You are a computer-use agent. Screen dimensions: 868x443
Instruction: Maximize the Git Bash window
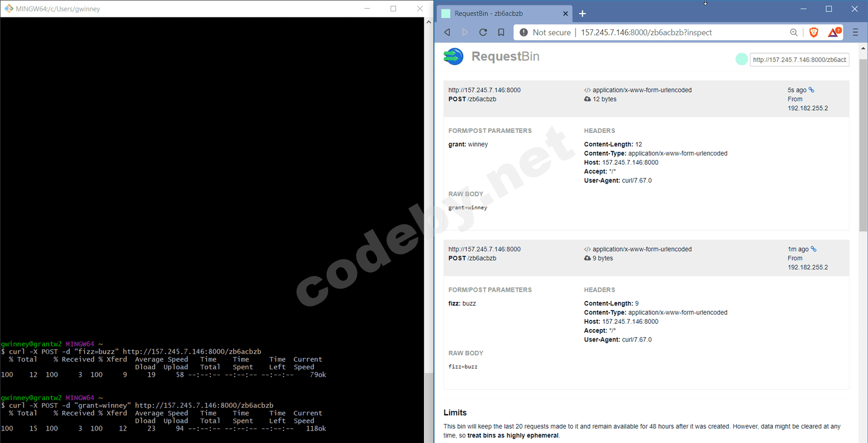point(393,9)
